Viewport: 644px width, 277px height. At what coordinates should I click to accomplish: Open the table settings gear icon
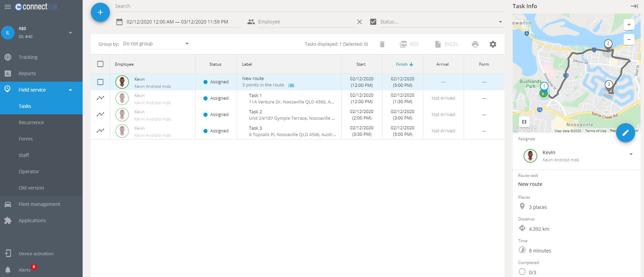[493, 44]
